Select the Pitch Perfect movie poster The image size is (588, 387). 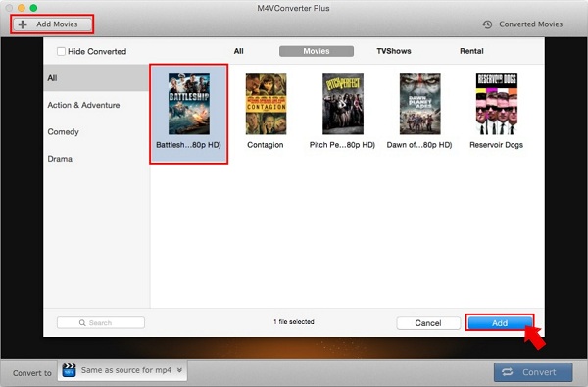343,104
